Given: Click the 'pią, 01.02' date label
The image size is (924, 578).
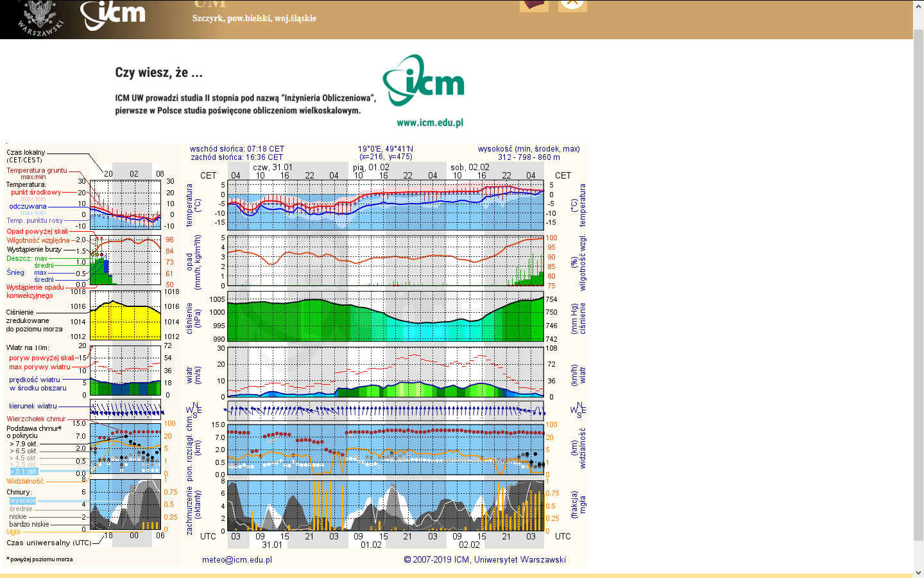Looking at the screenshot, I should pyautogui.click(x=371, y=167).
